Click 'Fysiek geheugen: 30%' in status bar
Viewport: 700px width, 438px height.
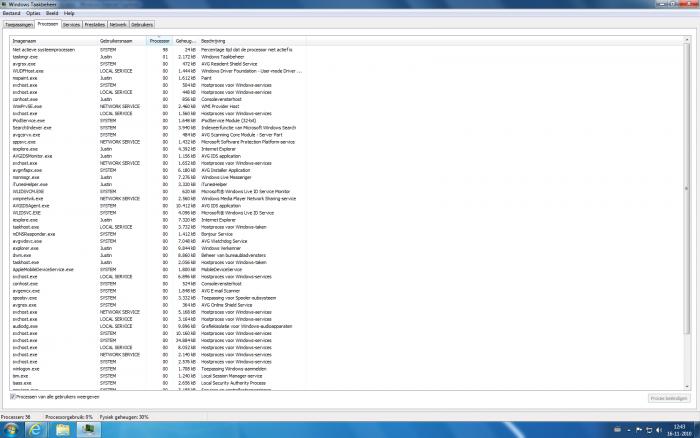click(x=124, y=417)
